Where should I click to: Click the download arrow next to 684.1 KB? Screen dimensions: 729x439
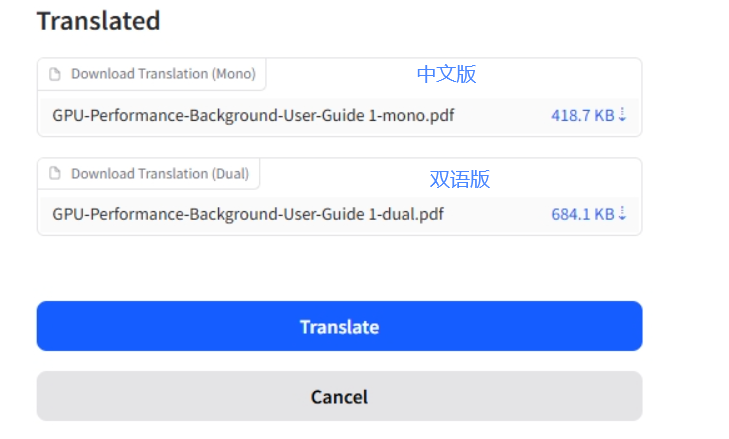pyautogui.click(x=622, y=214)
